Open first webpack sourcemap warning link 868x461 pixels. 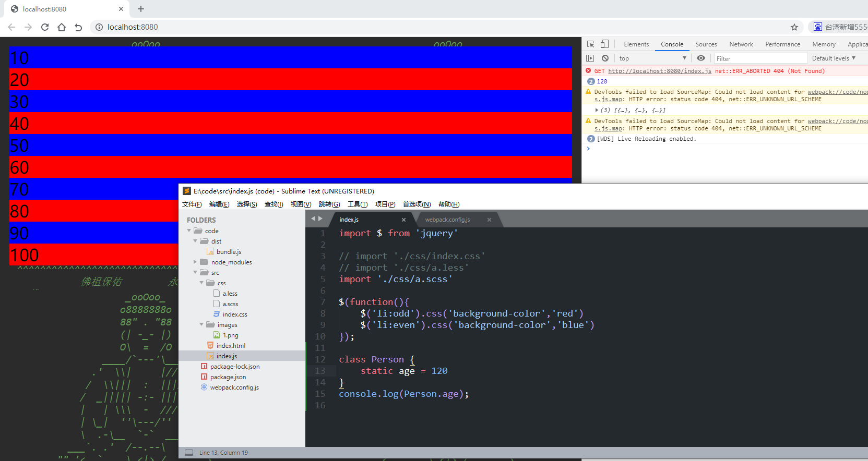838,92
